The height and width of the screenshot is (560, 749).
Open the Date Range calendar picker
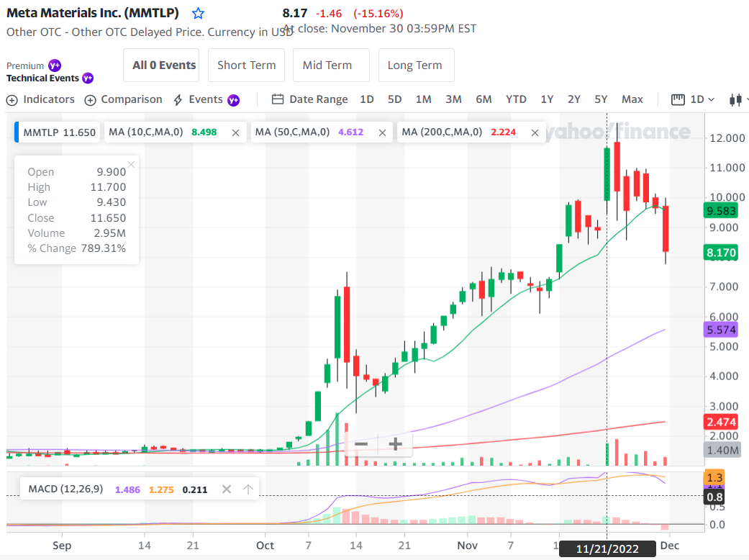click(x=278, y=99)
